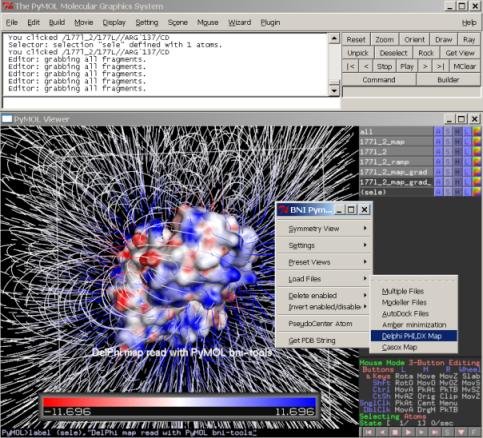Screen dimensions: 483x438
Task: Click rewind |< button in main panel
Action: pos(350,66)
